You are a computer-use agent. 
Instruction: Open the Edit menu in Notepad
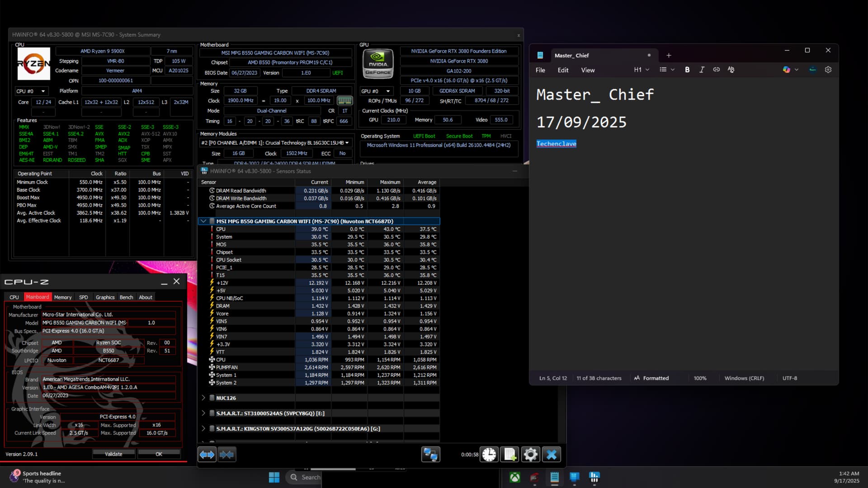pos(563,70)
